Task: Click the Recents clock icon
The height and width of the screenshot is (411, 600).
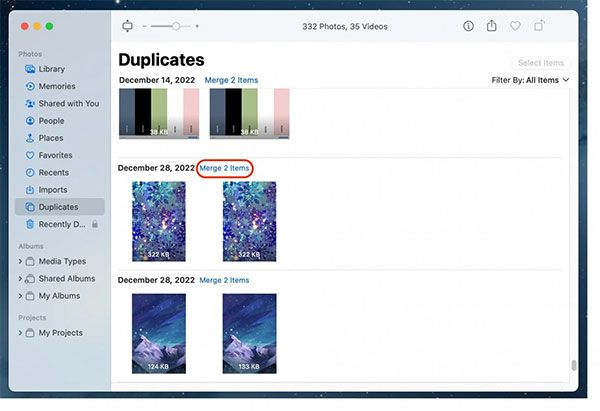Action: point(30,172)
